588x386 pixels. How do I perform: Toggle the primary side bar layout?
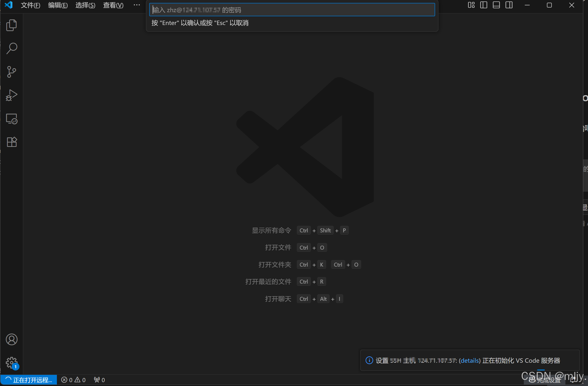483,5
